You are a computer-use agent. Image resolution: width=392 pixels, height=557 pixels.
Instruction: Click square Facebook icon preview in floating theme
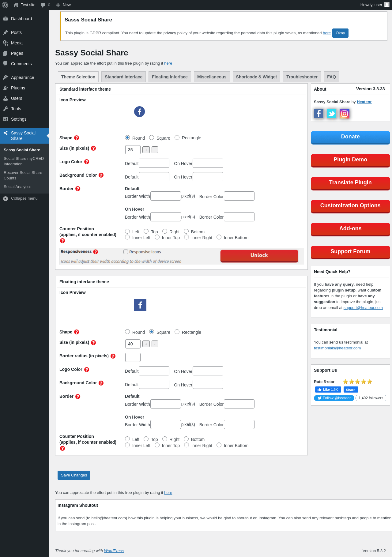click(x=140, y=305)
